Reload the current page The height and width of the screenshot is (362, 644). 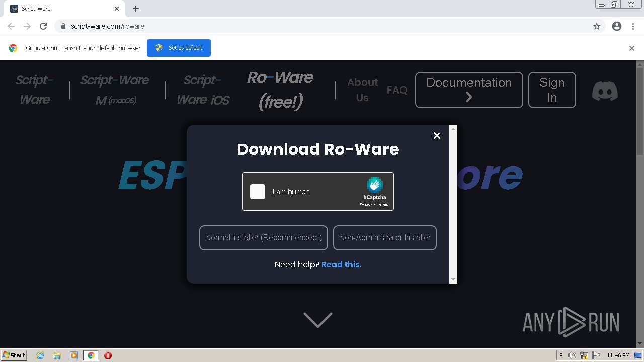[x=43, y=26]
